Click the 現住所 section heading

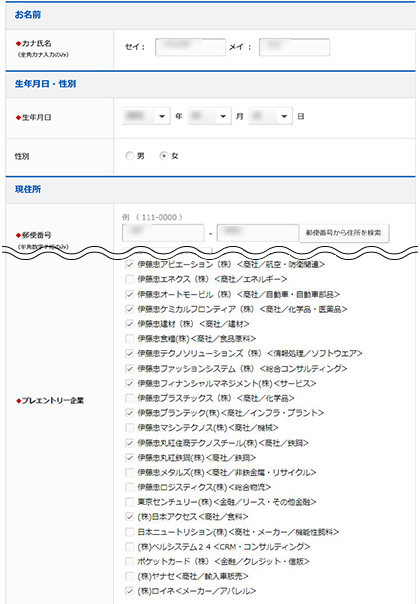pos(28,189)
